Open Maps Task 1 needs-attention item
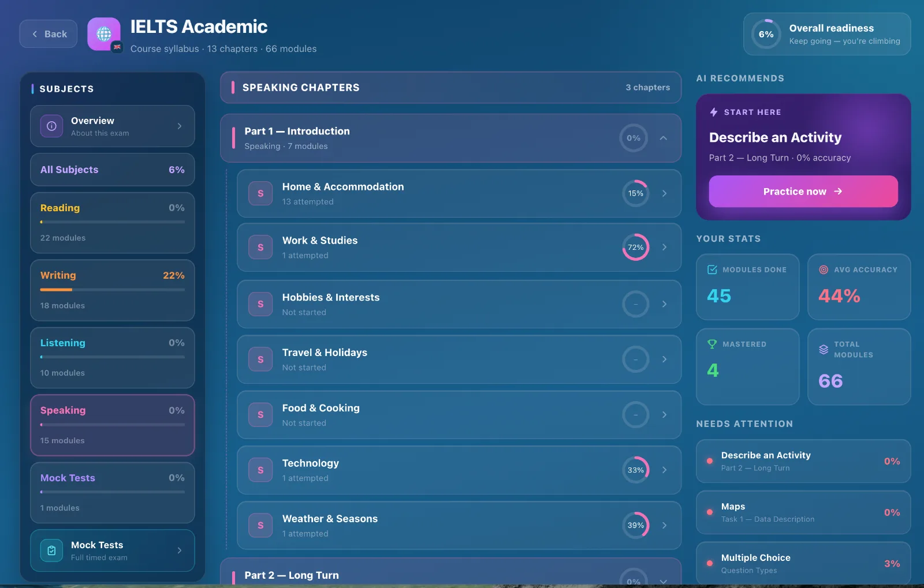Image resolution: width=924 pixels, height=588 pixels. coord(803,512)
